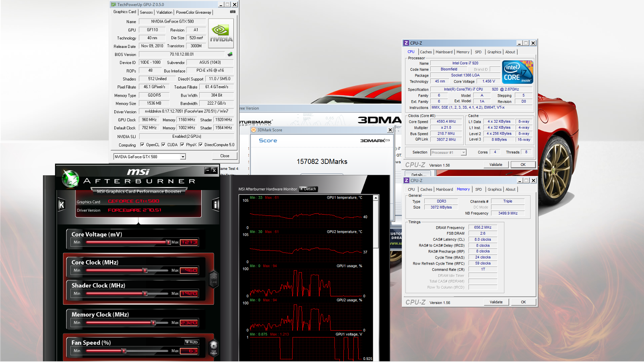This screenshot has width=644, height=362.
Task: Click the partially hidden Details button
Action: [x=418, y=174]
